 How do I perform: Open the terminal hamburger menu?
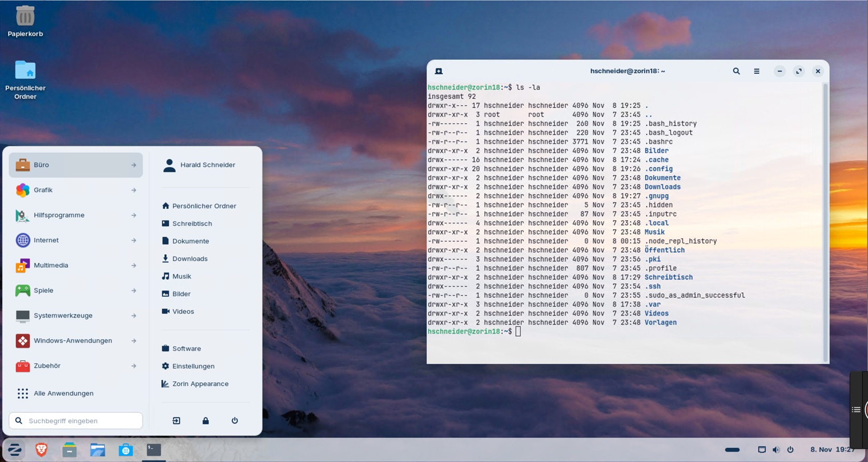[757, 71]
